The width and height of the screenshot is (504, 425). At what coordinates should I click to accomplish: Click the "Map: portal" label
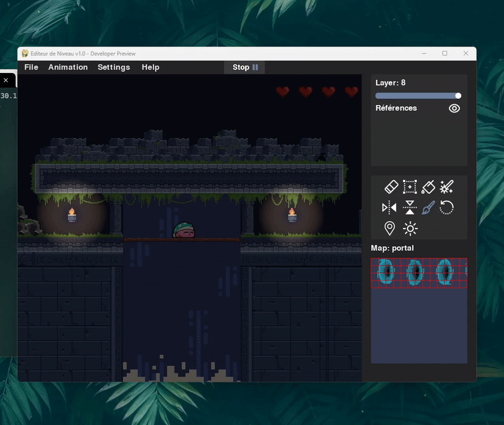click(x=392, y=248)
